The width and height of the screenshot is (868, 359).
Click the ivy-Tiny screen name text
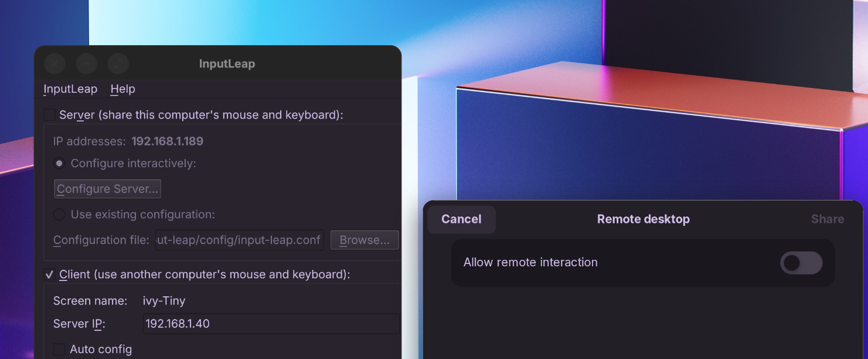(x=164, y=301)
